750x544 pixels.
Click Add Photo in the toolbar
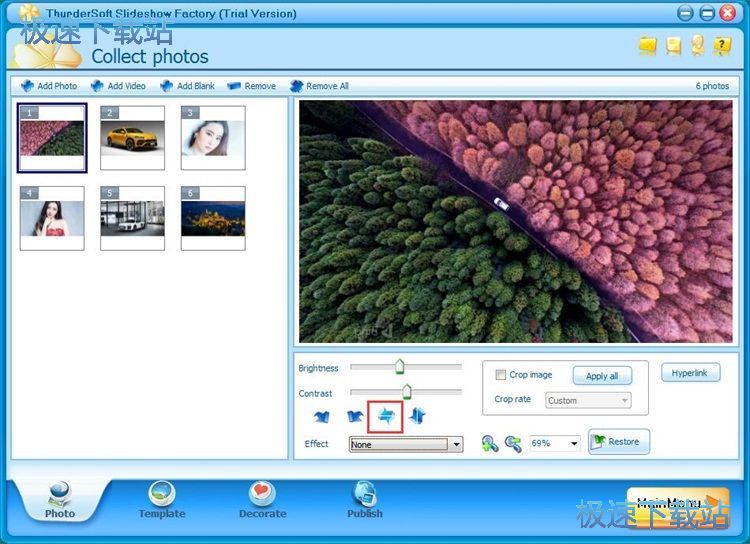(x=49, y=86)
